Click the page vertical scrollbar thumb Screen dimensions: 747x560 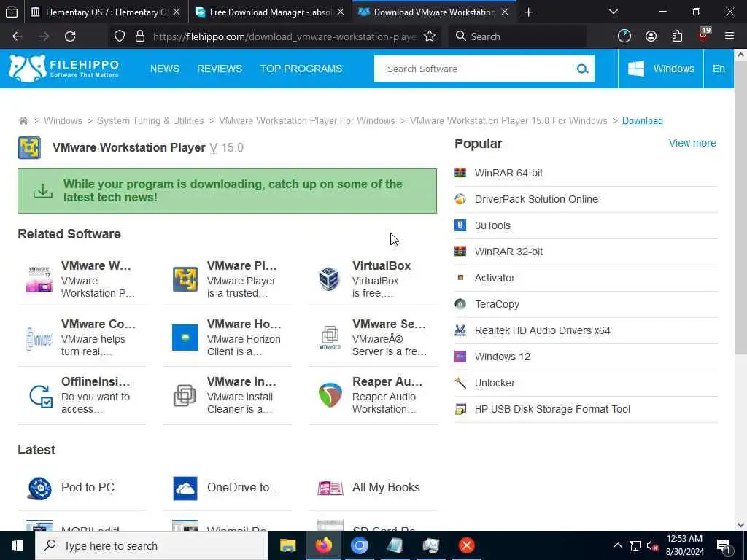point(740,207)
